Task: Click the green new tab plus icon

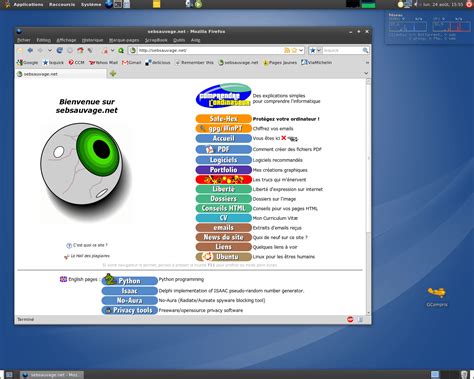Action: point(113,74)
